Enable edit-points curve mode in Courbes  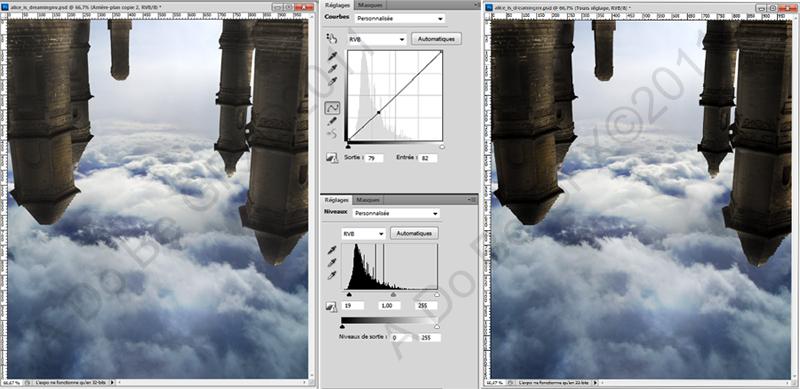coord(332,108)
